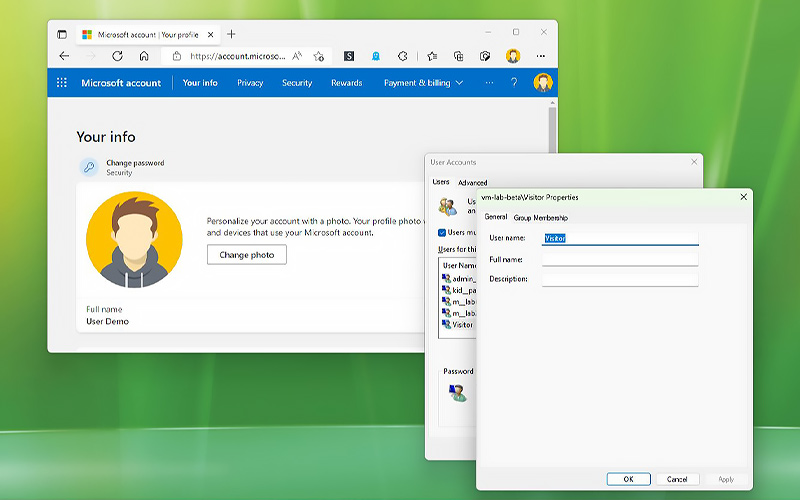Image resolution: width=800 pixels, height=500 pixels.
Task: Click the page vertical scrollbar
Action: pyautogui.click(x=552, y=129)
